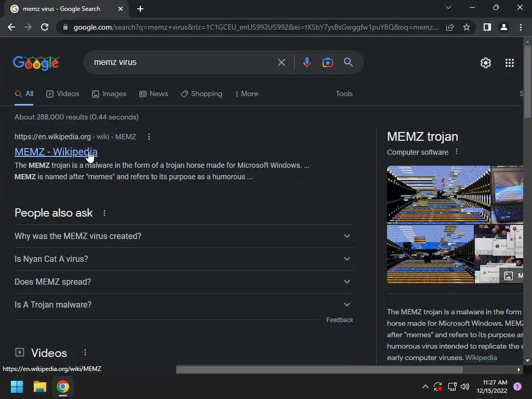The image size is (532, 399).
Task: Open options for Wikipedia result
Action: point(149,137)
